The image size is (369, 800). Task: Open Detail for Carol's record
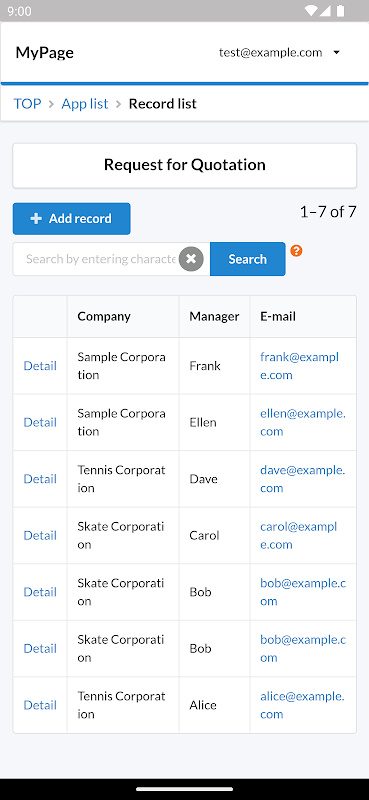click(x=40, y=536)
